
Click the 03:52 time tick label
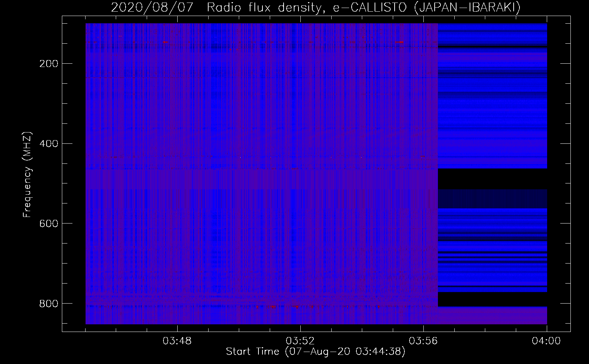click(x=300, y=341)
